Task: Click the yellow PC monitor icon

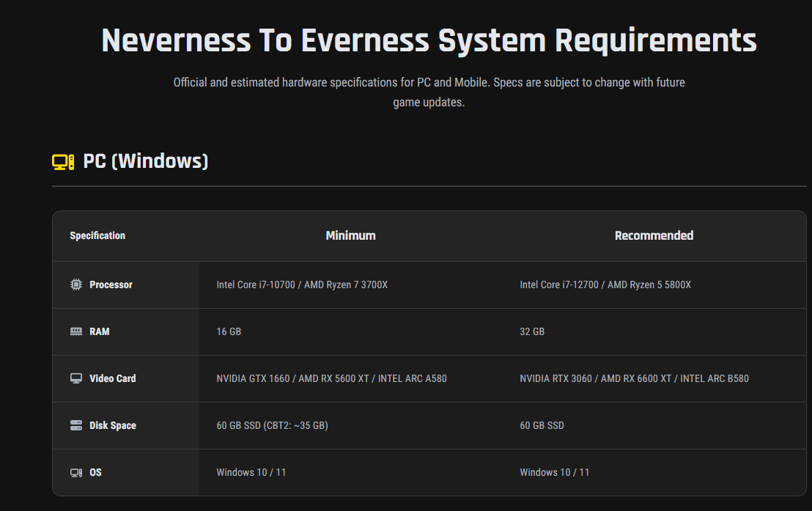Action: point(63,162)
